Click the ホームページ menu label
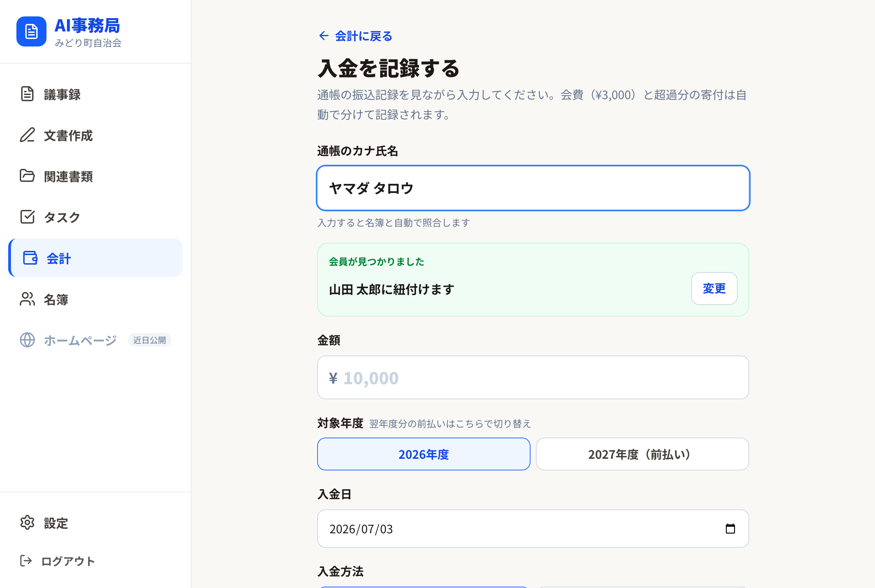 [x=80, y=340]
